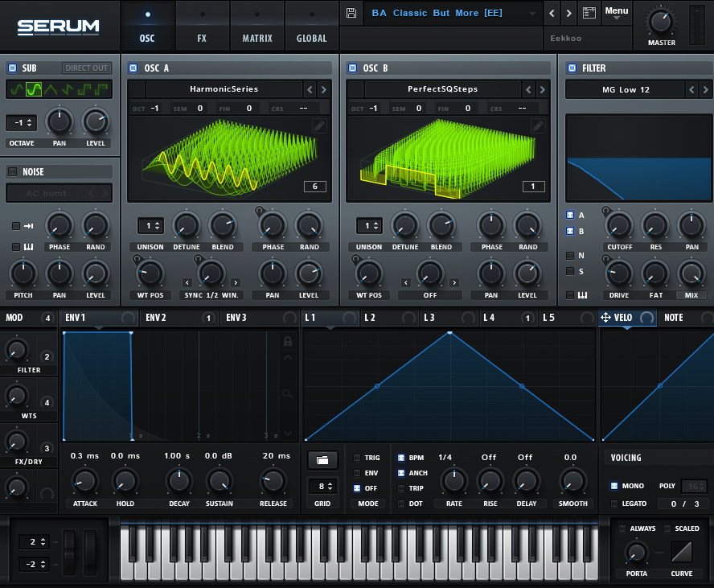The height and width of the screenshot is (588, 714).
Task: Click the portamento curve shape box
Action: 682,552
